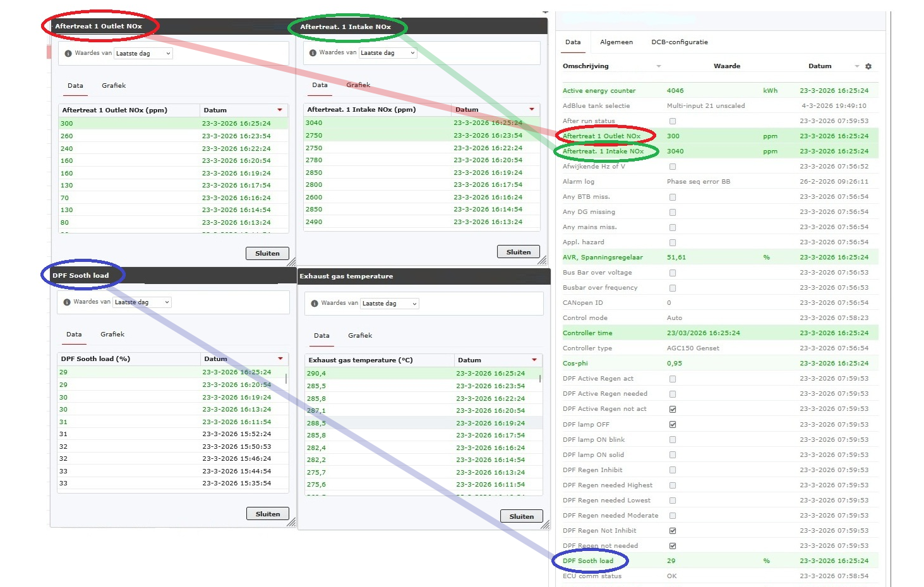Open the Omschrijving column filter arrow
Image resolution: width=924 pixels, height=587 pixels.
[659, 66]
